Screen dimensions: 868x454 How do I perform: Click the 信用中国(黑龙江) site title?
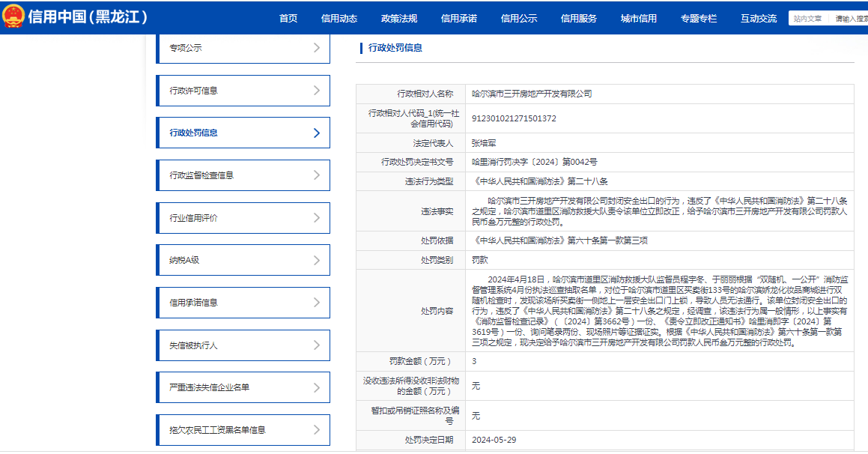point(88,17)
